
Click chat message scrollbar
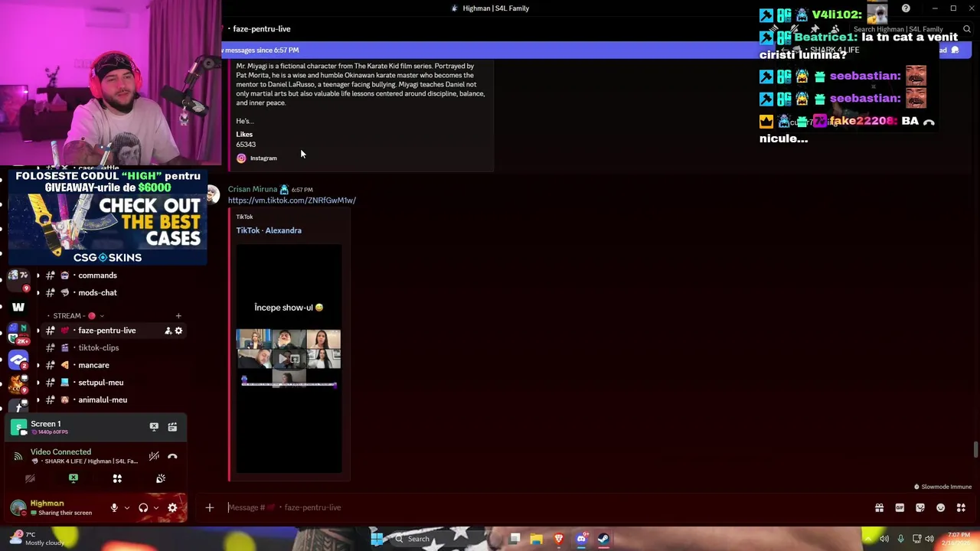[x=975, y=449]
